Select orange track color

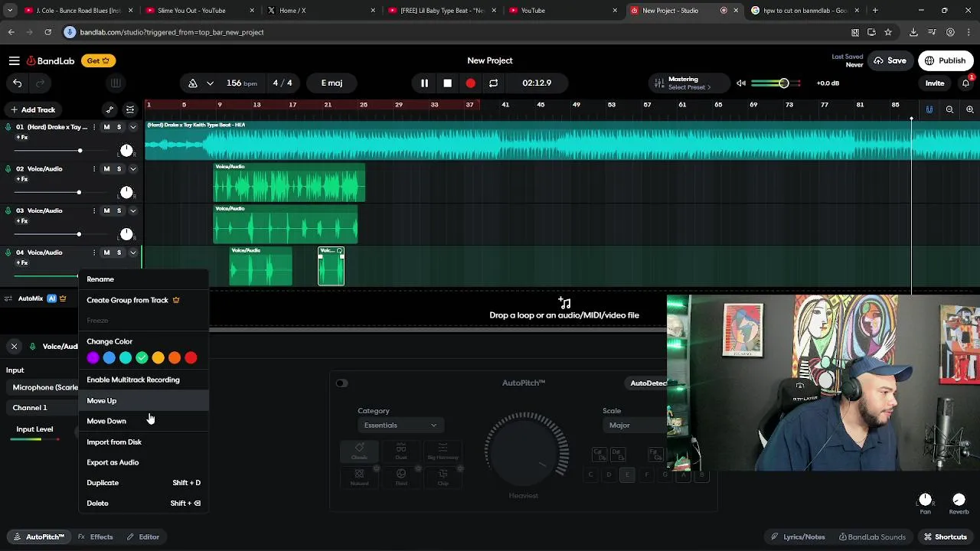175,357
